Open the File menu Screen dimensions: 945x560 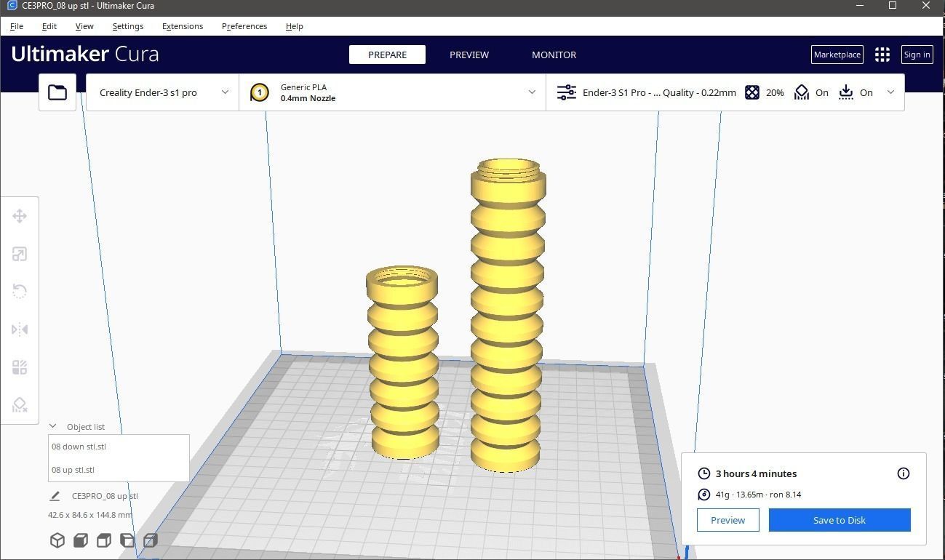[x=17, y=26]
